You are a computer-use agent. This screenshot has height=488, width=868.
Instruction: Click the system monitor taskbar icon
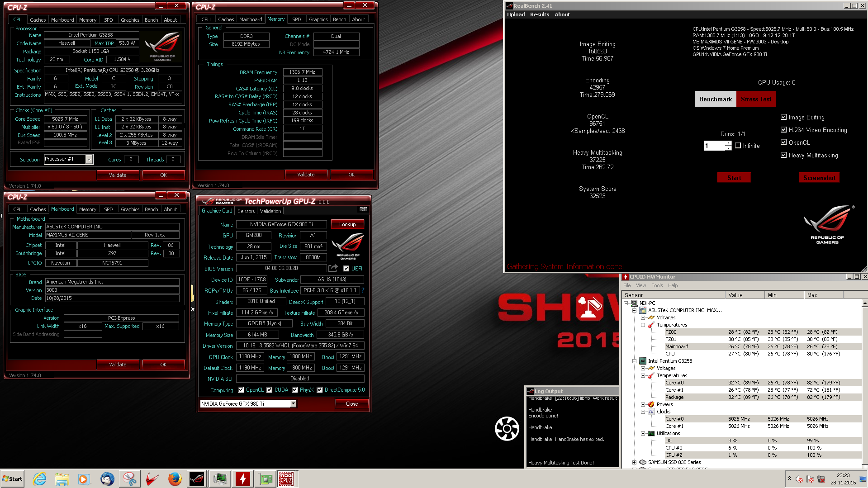click(x=220, y=479)
